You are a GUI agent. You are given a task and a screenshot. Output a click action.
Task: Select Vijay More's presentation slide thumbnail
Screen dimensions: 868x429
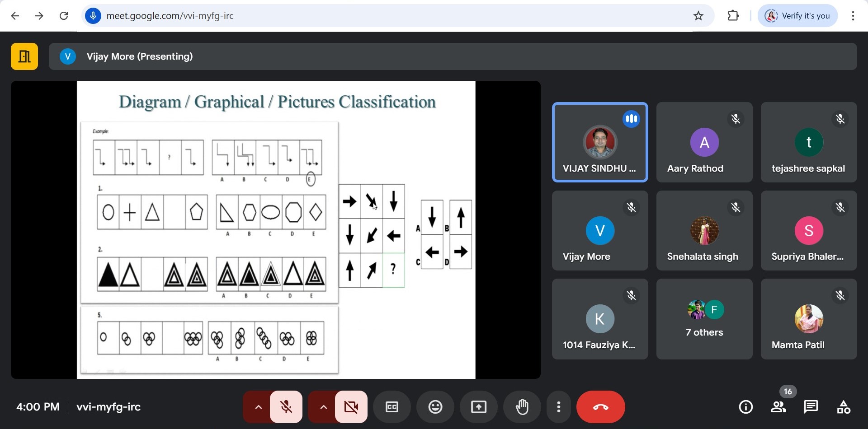(276, 229)
